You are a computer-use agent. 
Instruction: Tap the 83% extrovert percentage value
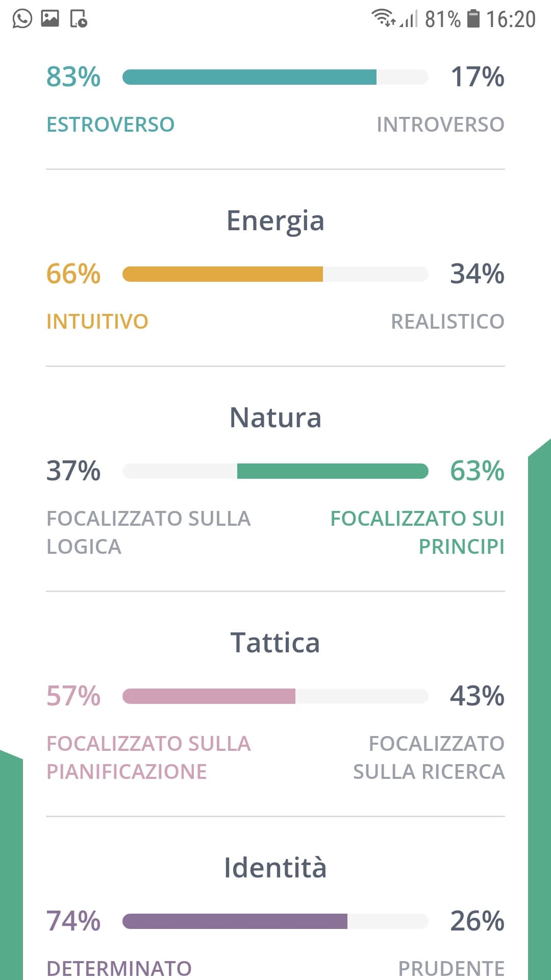73,77
